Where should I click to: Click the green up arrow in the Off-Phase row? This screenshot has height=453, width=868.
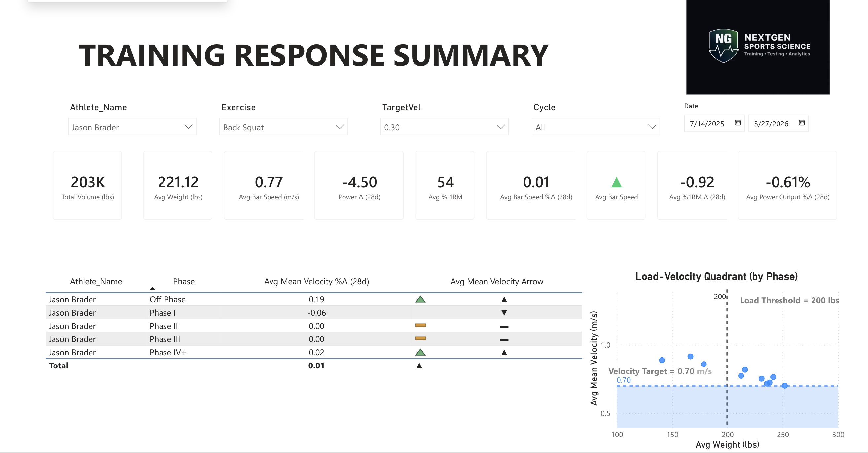420,299
